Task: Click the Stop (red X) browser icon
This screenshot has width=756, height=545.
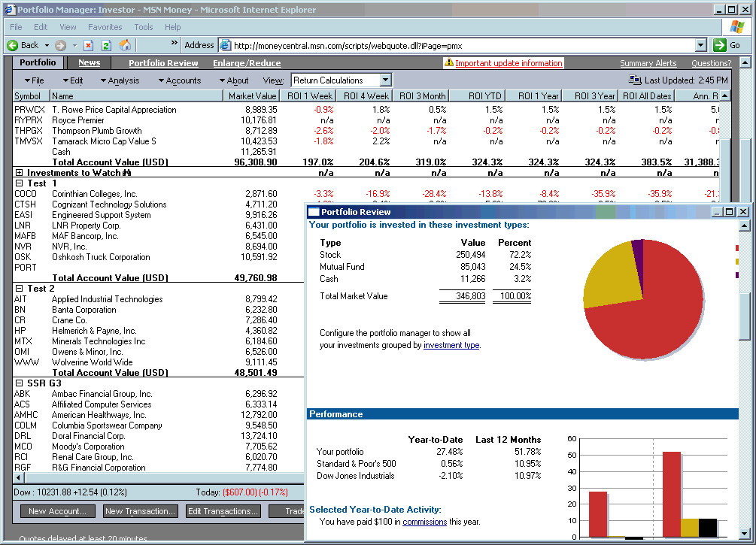Action: (88, 44)
